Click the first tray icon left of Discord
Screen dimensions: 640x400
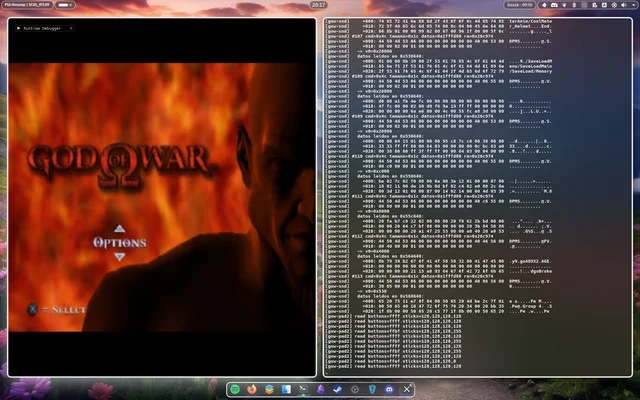coord(544,5)
